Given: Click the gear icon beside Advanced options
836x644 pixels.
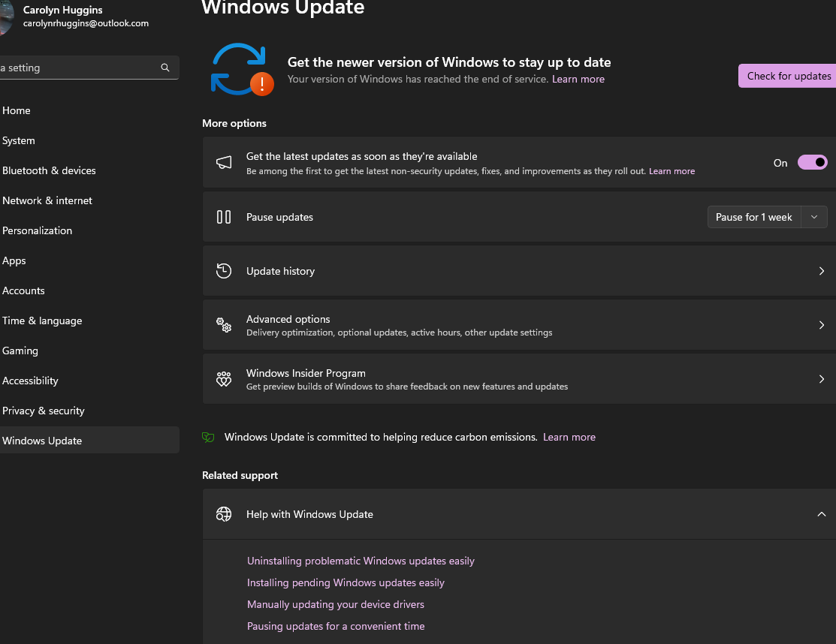Looking at the screenshot, I should [x=223, y=324].
